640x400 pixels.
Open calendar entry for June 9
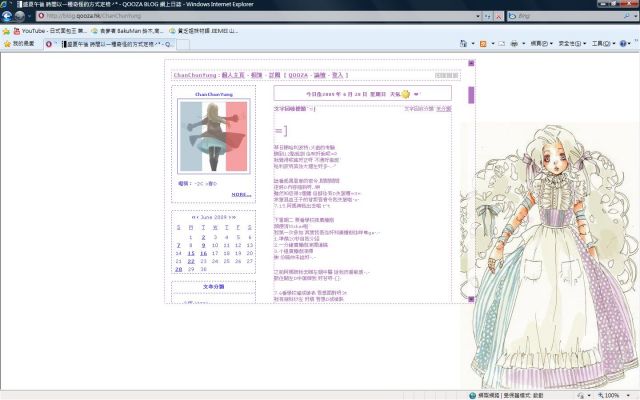[x=203, y=245]
